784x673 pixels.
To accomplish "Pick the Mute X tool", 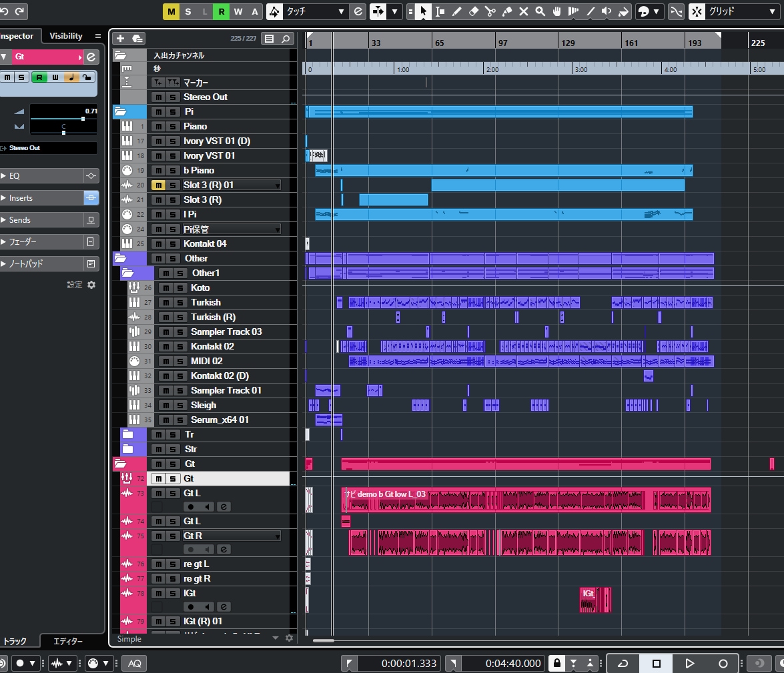I will (x=524, y=11).
